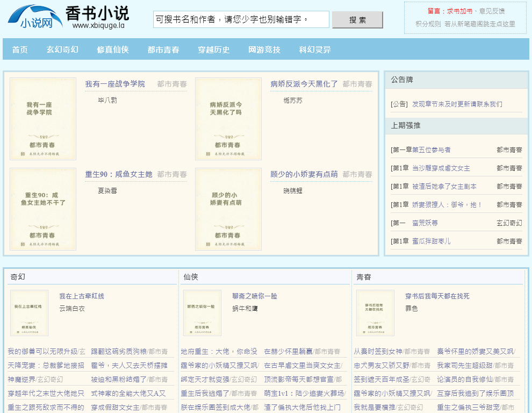Open 顶流影帝每天都想官宣 link
532x413 pixels.
299,379
